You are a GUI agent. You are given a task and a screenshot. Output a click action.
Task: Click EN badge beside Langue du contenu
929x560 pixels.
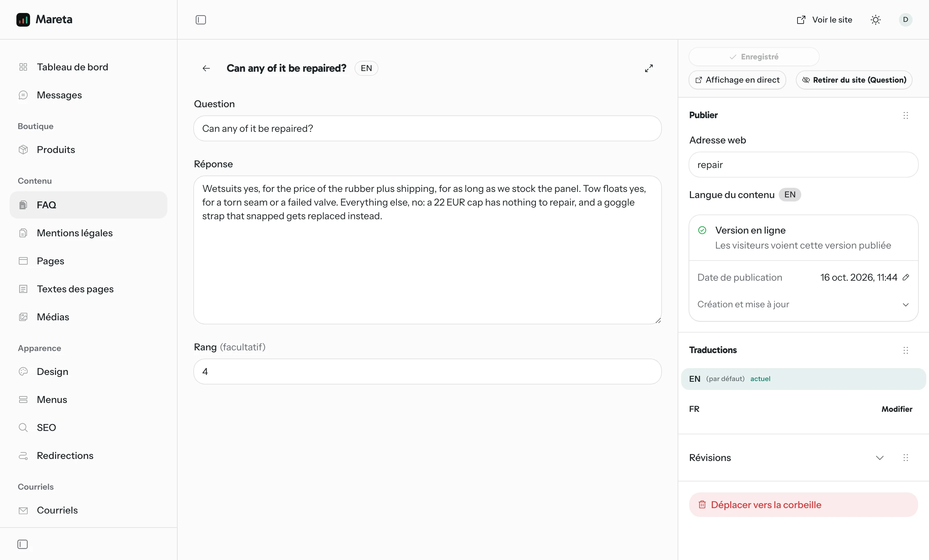click(790, 195)
